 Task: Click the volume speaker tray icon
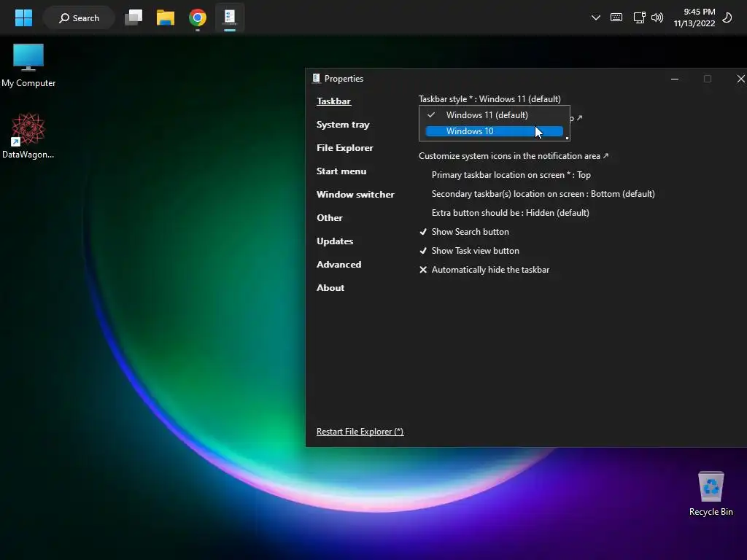657,18
